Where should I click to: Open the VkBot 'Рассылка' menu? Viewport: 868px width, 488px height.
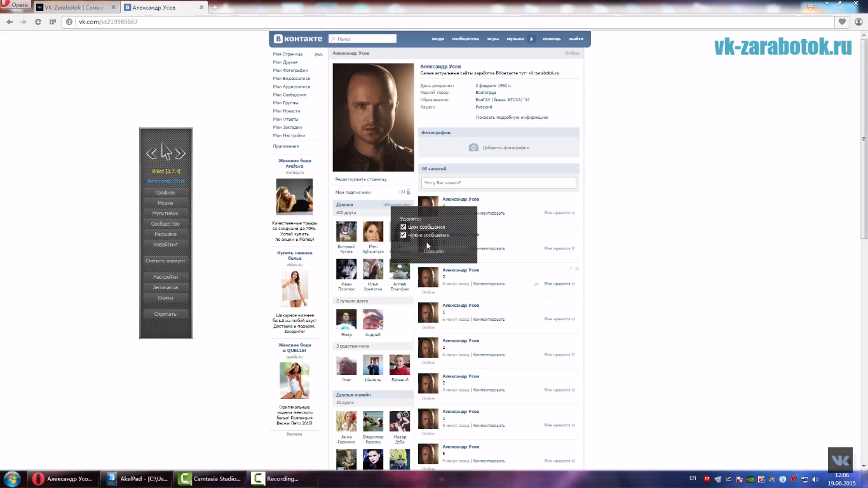point(165,234)
